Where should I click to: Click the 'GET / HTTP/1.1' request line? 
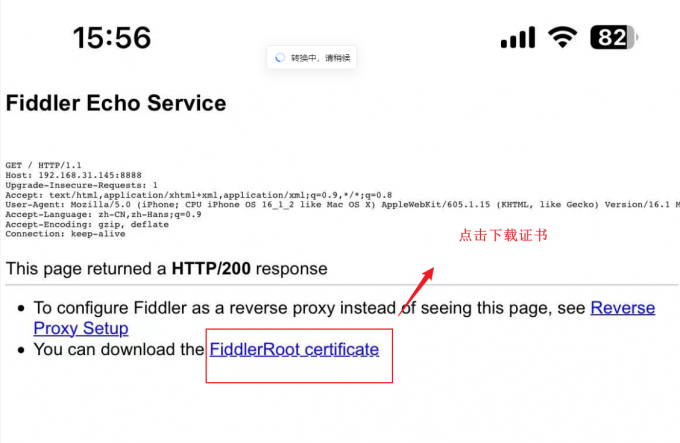[43, 165]
